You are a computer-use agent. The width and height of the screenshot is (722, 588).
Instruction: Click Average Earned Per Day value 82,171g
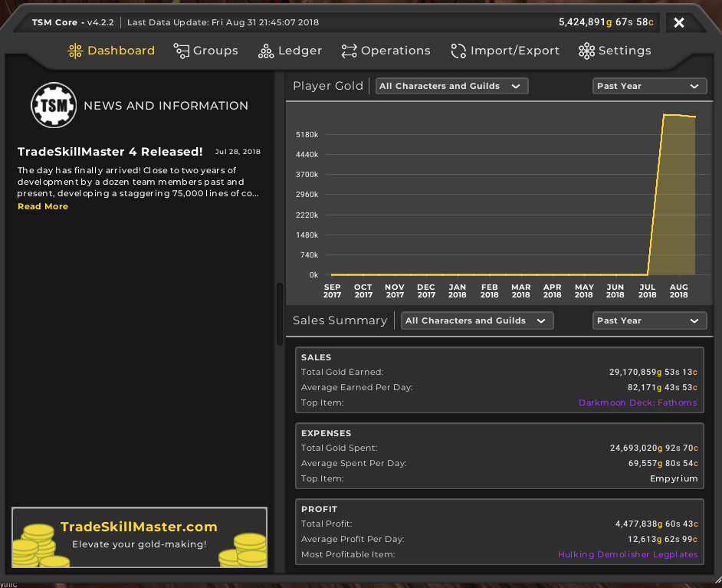(x=662, y=387)
